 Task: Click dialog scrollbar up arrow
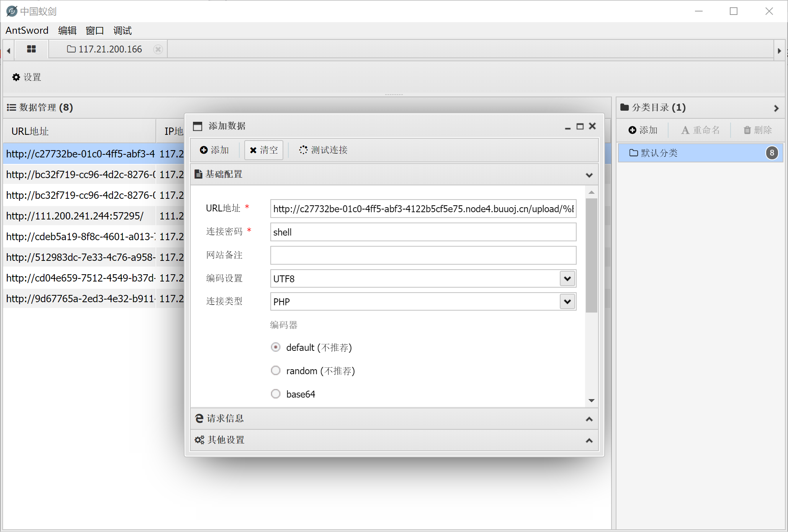(592, 192)
